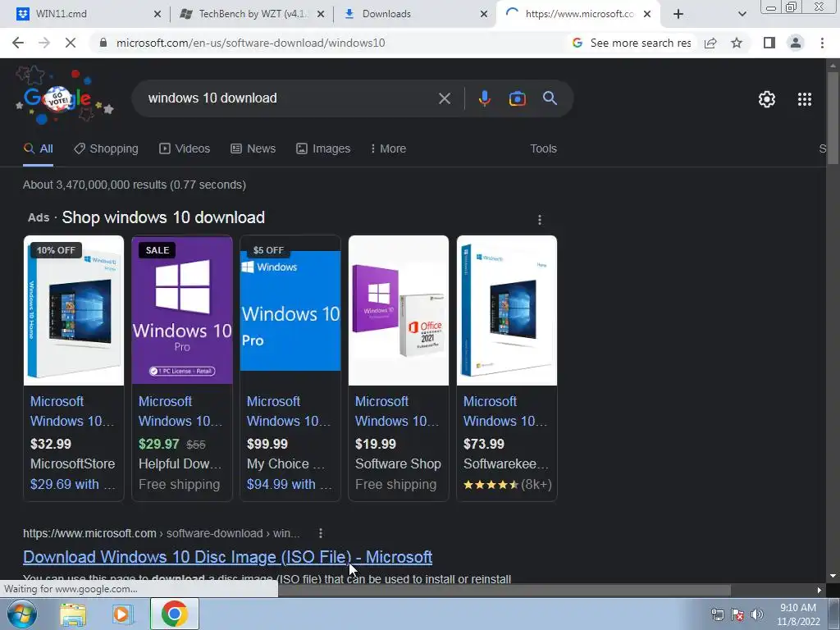Screen dimensions: 840x630
Task: Focus the address bar URL
Action: pyautogui.click(x=251, y=43)
